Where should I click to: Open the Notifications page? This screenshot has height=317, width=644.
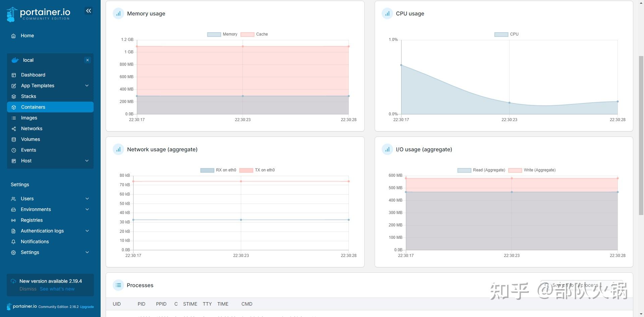pos(35,241)
